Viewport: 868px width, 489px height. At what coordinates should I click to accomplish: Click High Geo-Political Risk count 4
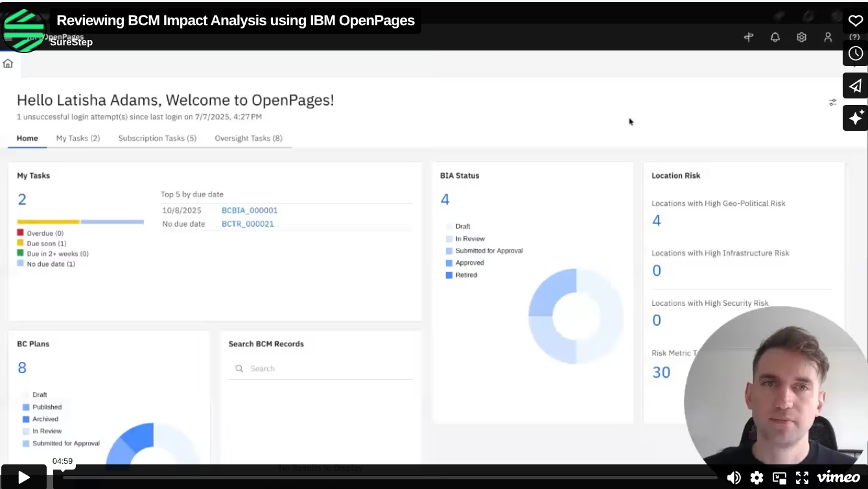[x=657, y=221]
